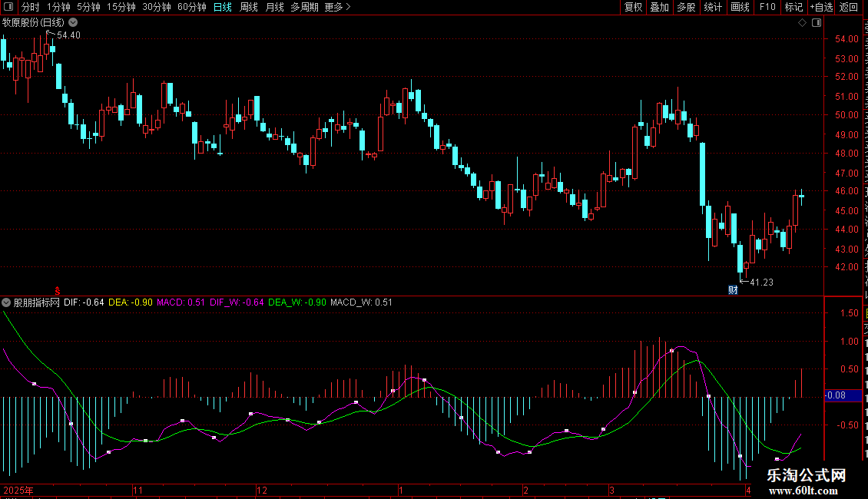This screenshot has width=868, height=499.
Task: Click the DEA: -0.90 value
Action: (x=130, y=302)
